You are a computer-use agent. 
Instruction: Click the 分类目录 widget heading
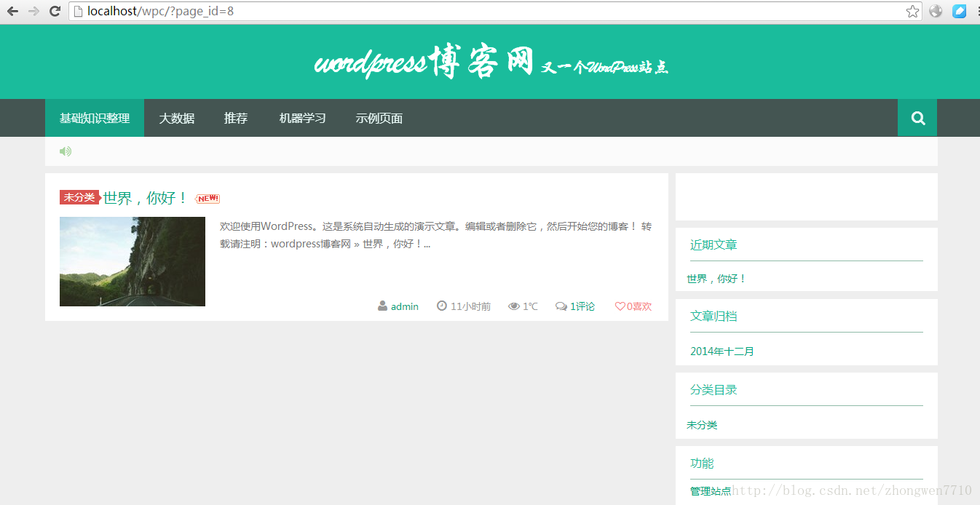pos(714,389)
